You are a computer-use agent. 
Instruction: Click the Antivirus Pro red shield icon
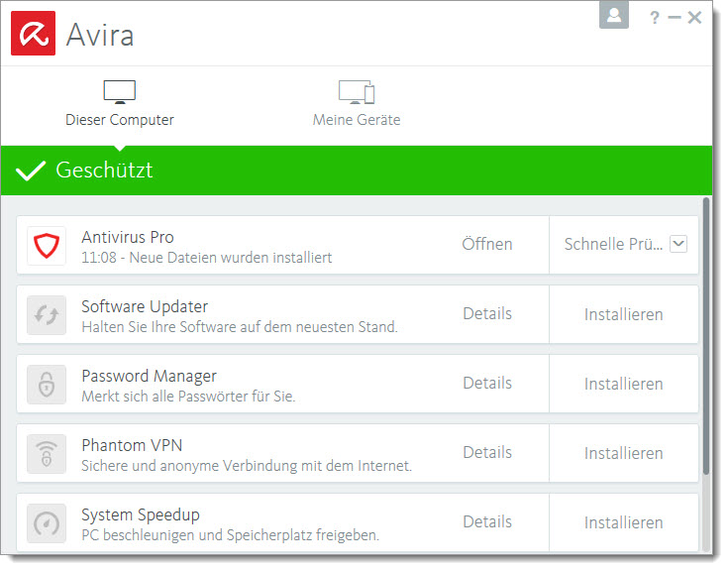(47, 245)
